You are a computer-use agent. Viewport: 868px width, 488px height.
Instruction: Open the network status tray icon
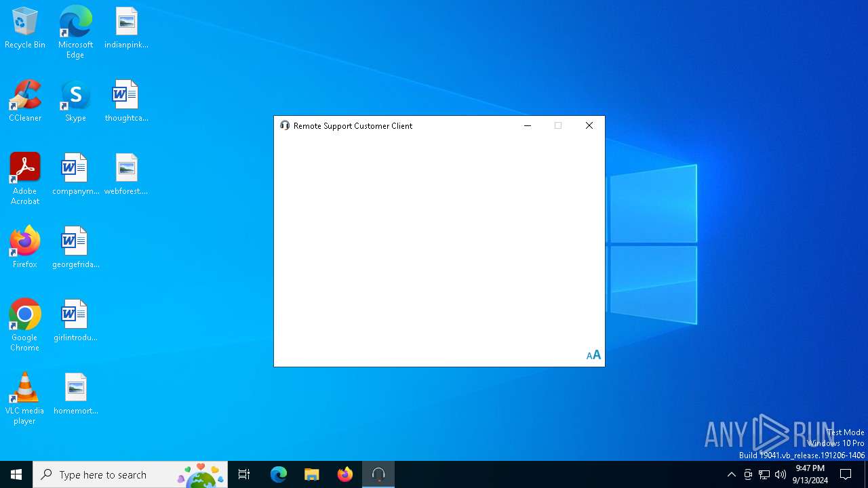click(x=764, y=474)
